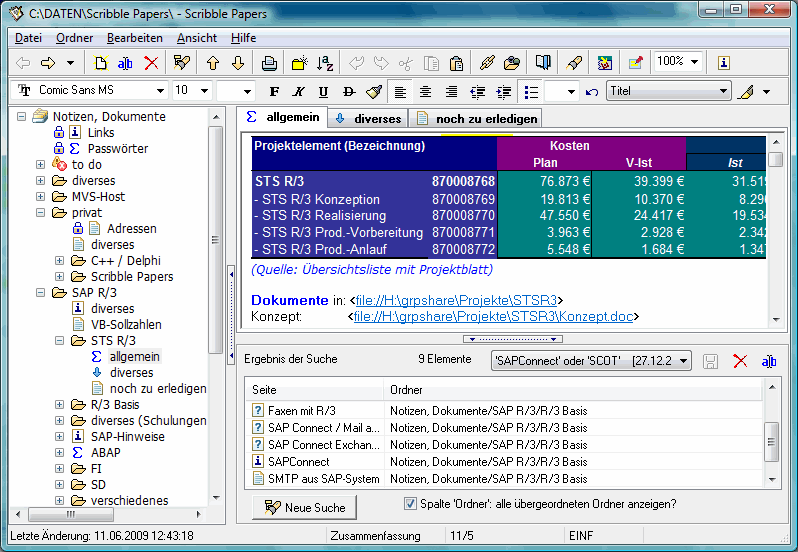This screenshot has width=798, height=552.
Task: Click the new page icon
Action: coord(100,63)
